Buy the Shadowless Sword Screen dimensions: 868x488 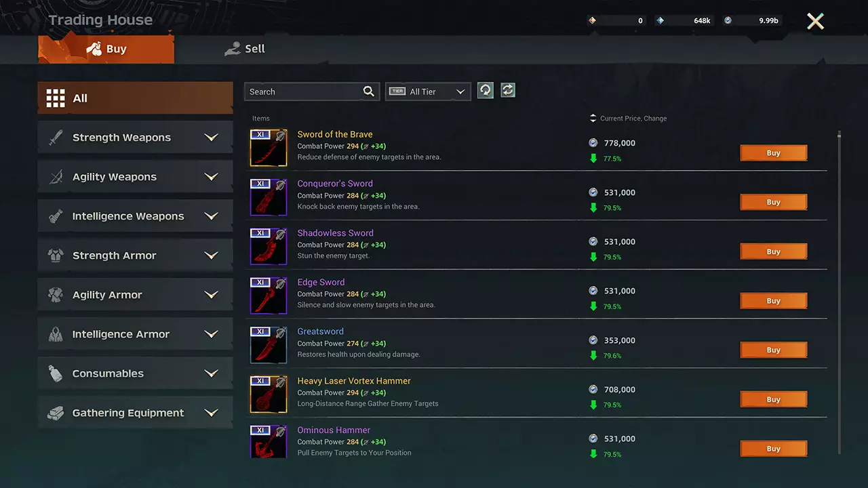pyautogui.click(x=773, y=251)
